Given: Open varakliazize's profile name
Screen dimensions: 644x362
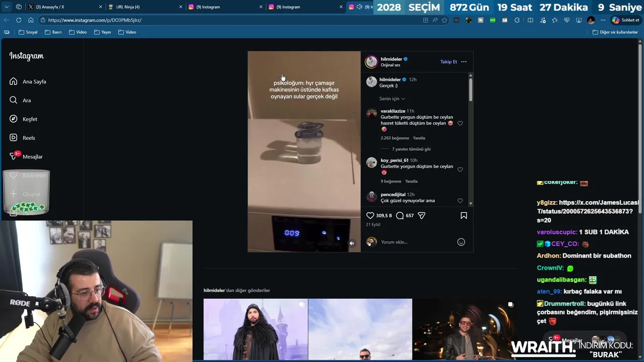Looking at the screenshot, I should [x=393, y=111].
